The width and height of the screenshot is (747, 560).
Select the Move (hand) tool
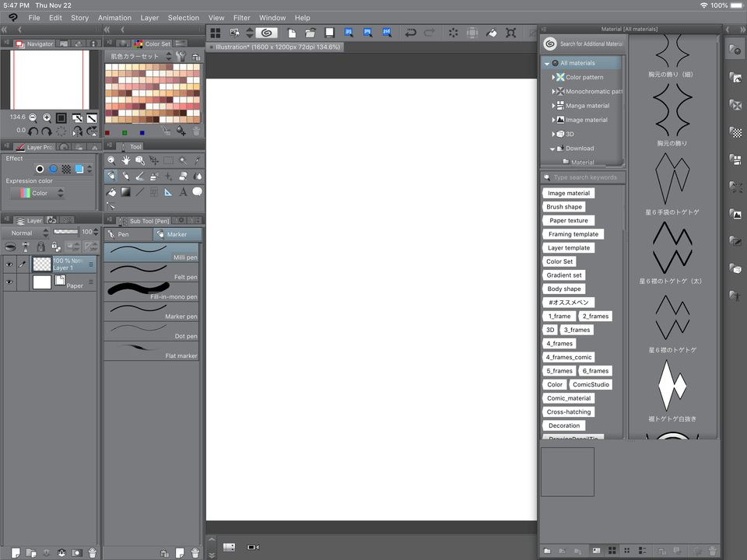click(125, 160)
